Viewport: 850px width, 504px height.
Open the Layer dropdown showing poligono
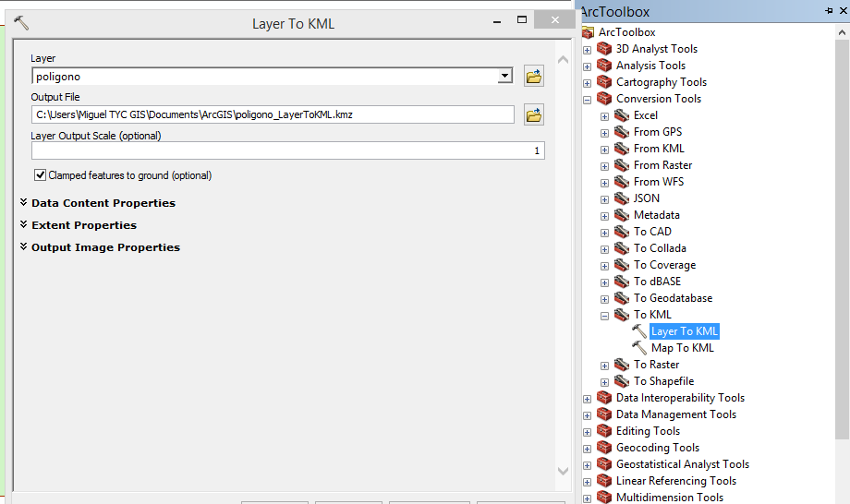coord(504,76)
